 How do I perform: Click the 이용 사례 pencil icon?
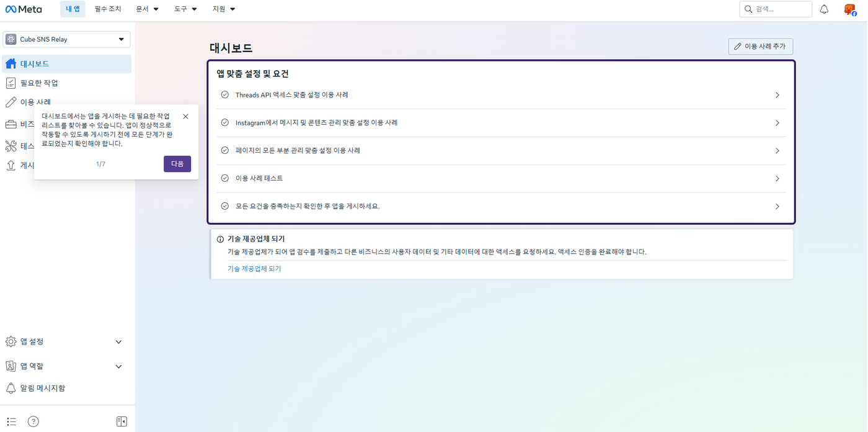(11, 102)
